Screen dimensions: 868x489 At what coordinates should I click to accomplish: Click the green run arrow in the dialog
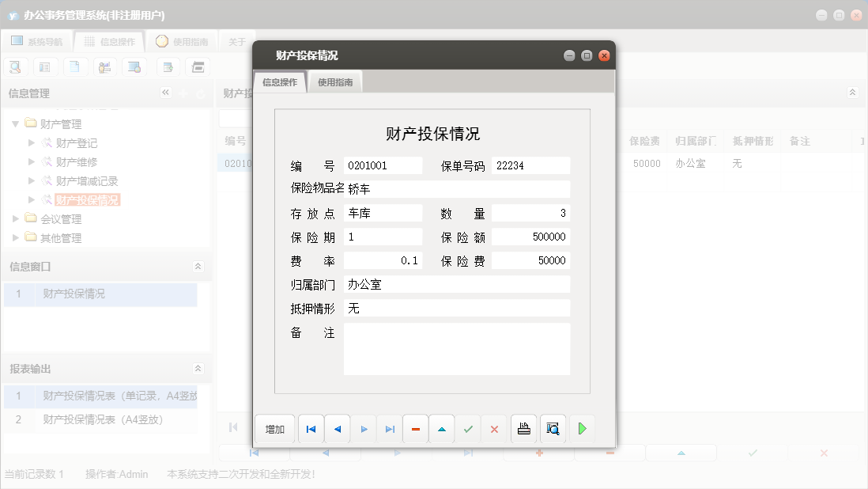[x=583, y=428]
